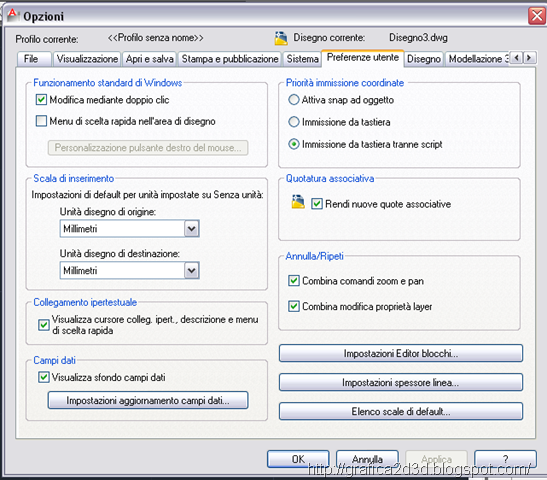Click the Funzionamento standard di Windows group label
Image resolution: width=547 pixels, height=480 pixels.
pos(107,83)
